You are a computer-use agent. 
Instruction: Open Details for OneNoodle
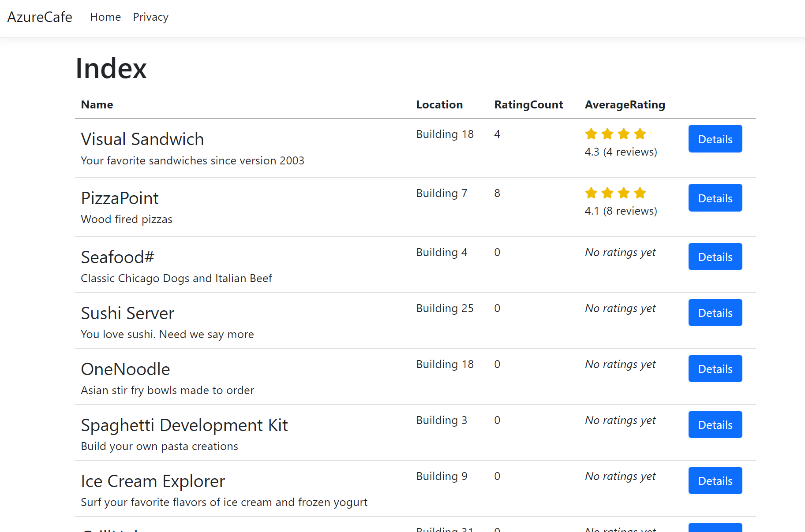(x=715, y=368)
